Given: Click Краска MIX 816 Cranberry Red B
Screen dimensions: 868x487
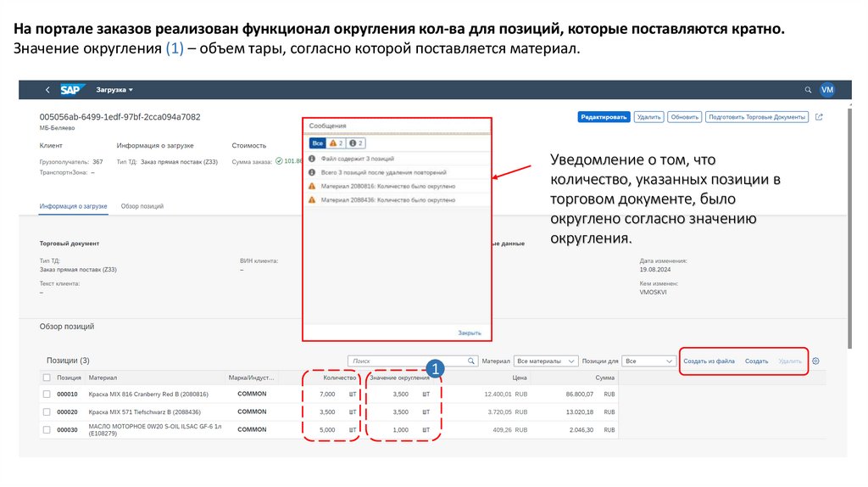Looking at the screenshot, I should point(148,395).
